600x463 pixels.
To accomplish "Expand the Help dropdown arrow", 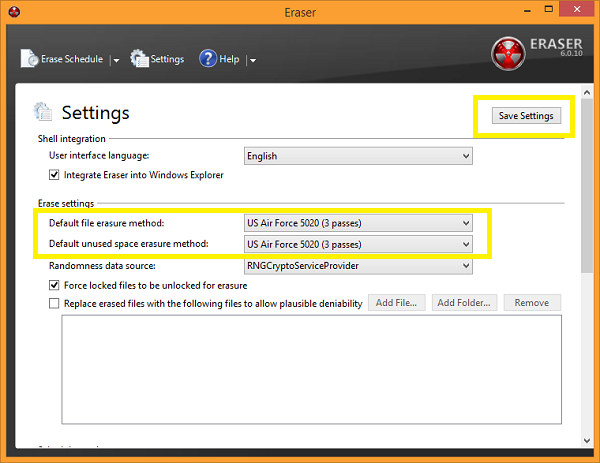I will [253, 60].
